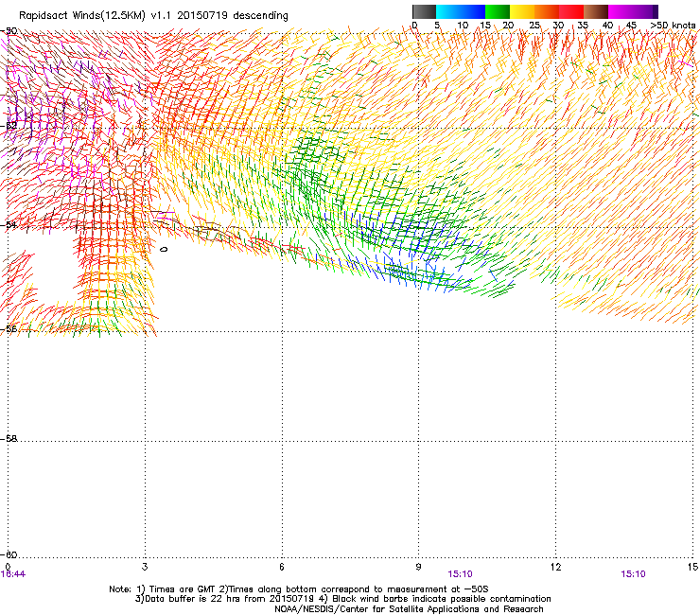Select the yellow 20–25 knots legend segment

point(522,11)
